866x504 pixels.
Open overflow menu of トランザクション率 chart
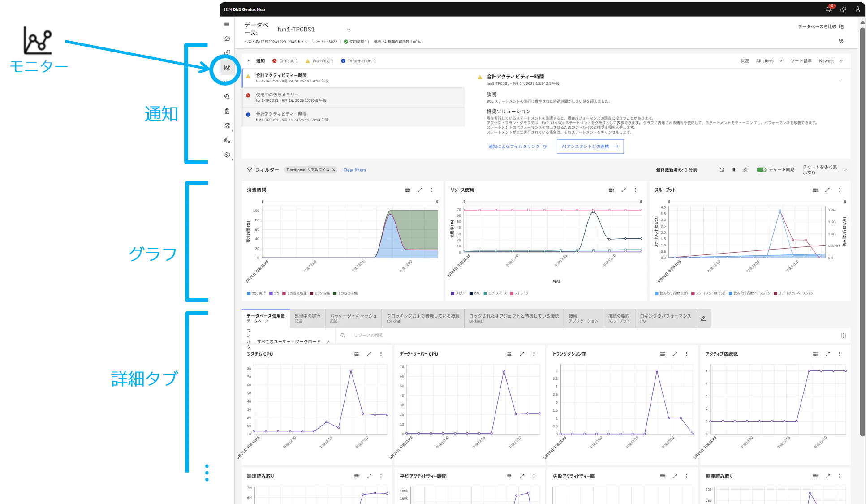(x=687, y=354)
